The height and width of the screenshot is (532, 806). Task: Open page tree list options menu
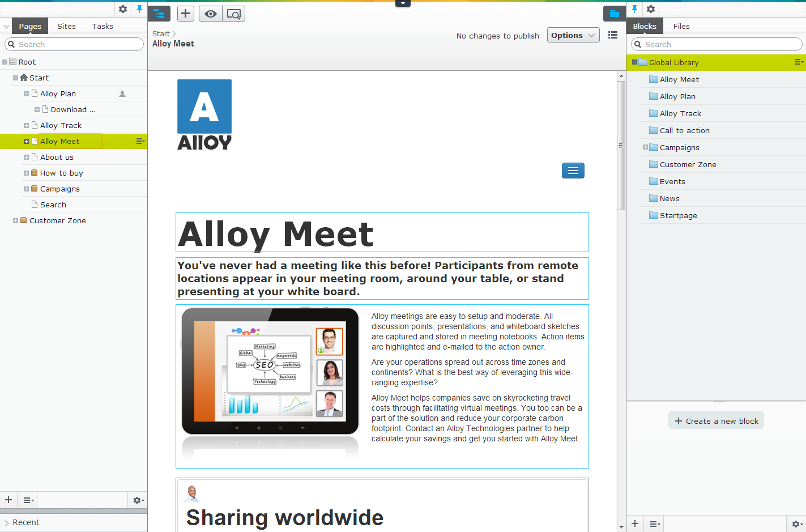tap(28, 500)
